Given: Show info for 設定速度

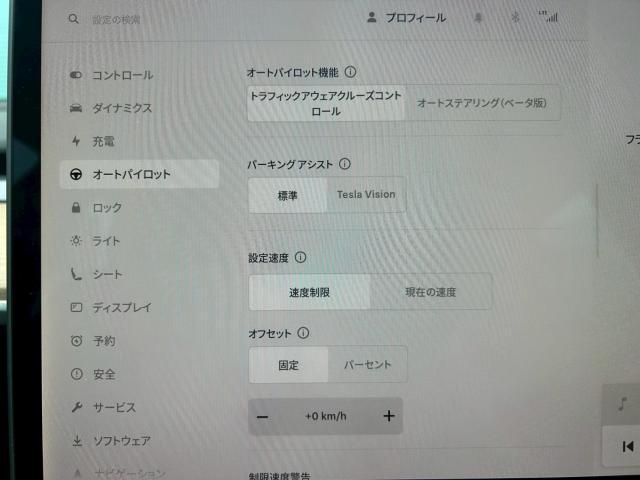Looking at the screenshot, I should [x=301, y=257].
